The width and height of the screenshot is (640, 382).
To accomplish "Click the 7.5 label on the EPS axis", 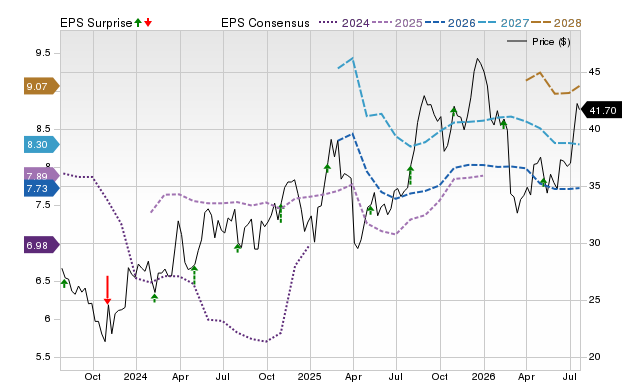I will click(43, 205).
